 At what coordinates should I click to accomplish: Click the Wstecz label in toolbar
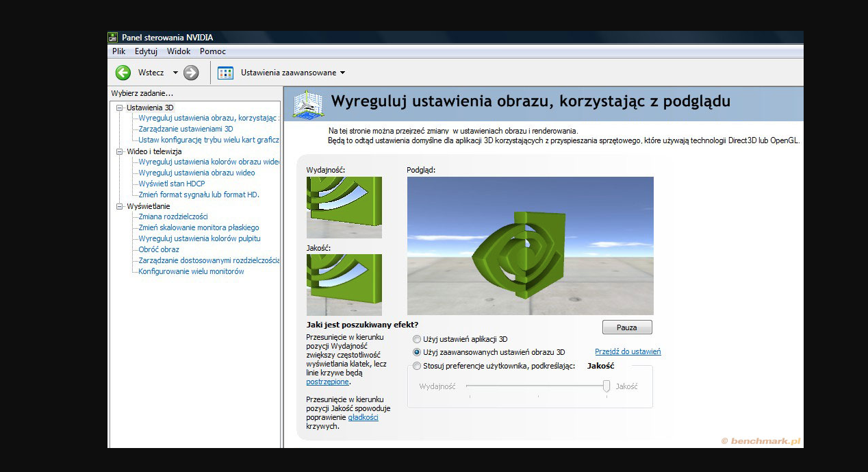[151, 73]
